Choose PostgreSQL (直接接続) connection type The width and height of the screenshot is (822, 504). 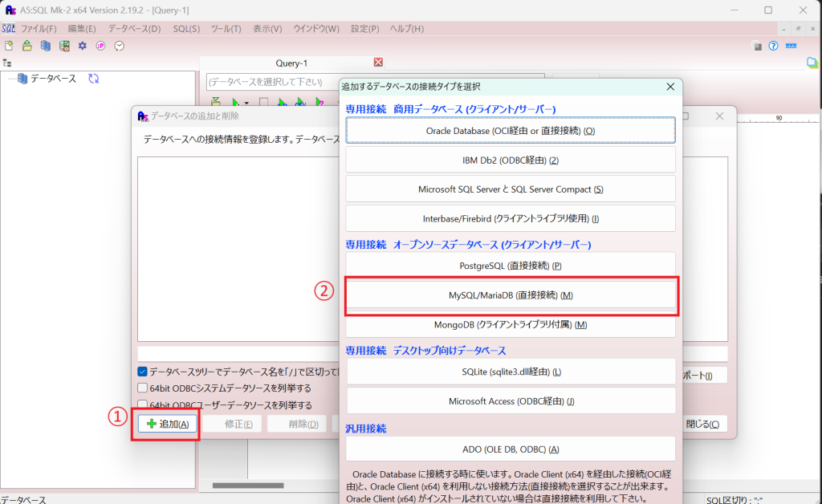[x=511, y=266]
